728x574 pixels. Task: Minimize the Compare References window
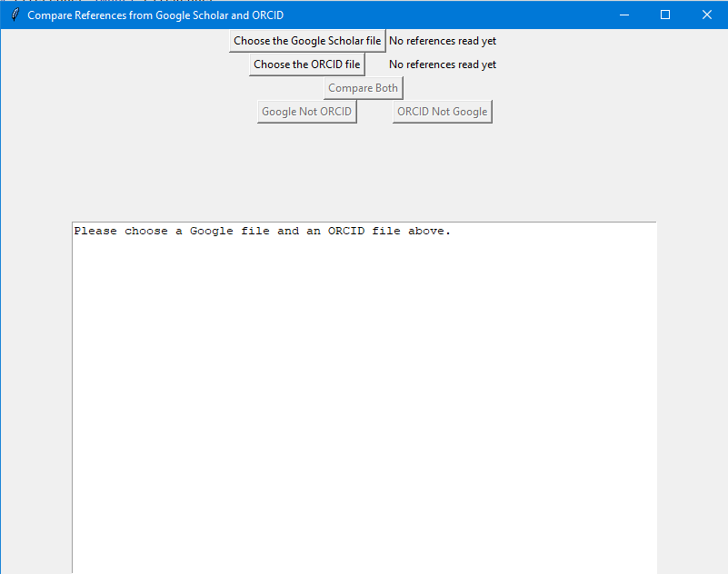tap(624, 15)
